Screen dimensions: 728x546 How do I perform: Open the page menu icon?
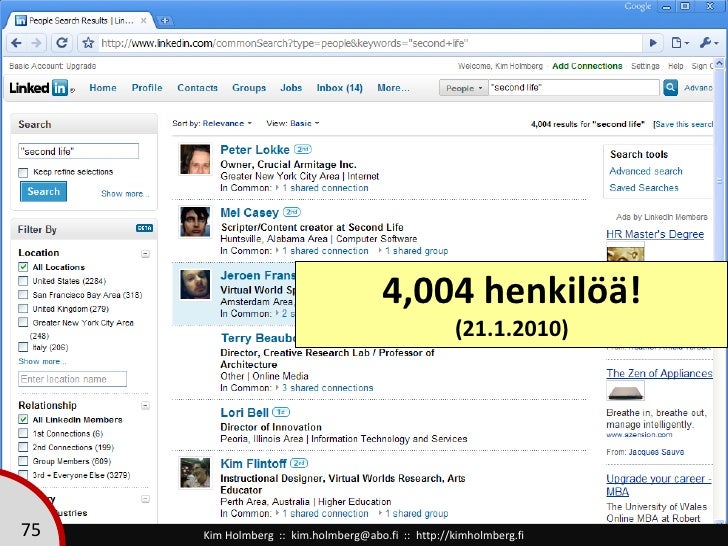[x=680, y=43]
